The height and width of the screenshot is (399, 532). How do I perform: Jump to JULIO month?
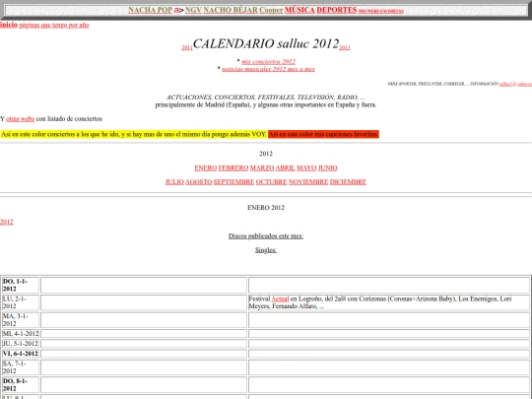coord(174,182)
